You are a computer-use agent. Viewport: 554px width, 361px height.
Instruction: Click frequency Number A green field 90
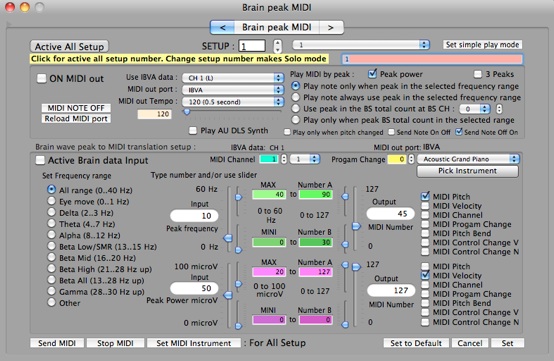tap(316, 194)
